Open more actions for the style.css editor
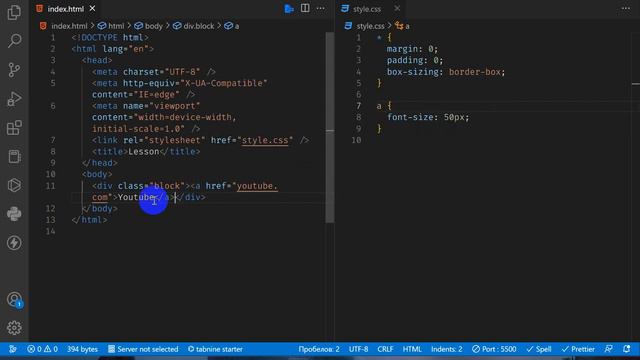Screen dimensions: 640x360 pos(626,8)
